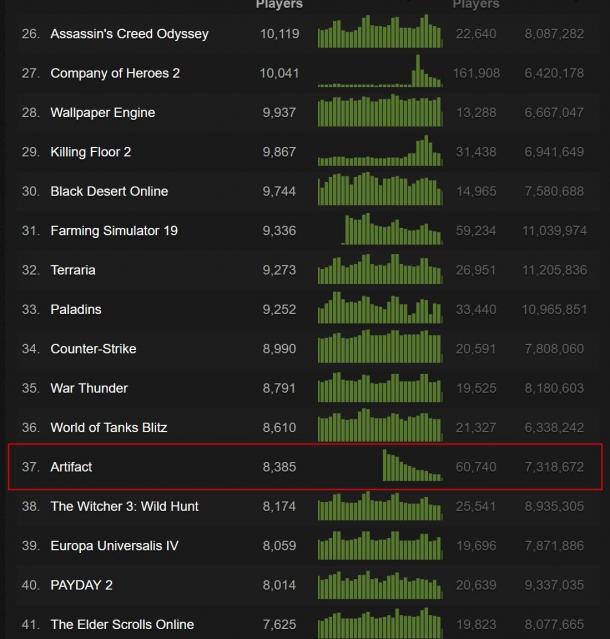This screenshot has height=639, width=610.
Task: Click the 11,205,836 hours played value
Action: [555, 270]
